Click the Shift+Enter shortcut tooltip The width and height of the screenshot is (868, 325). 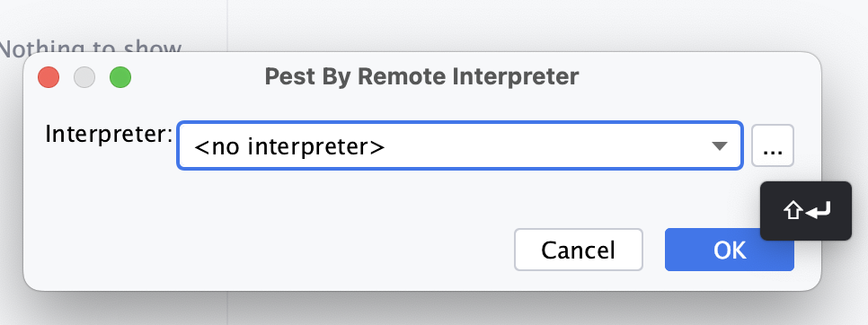pos(806,211)
